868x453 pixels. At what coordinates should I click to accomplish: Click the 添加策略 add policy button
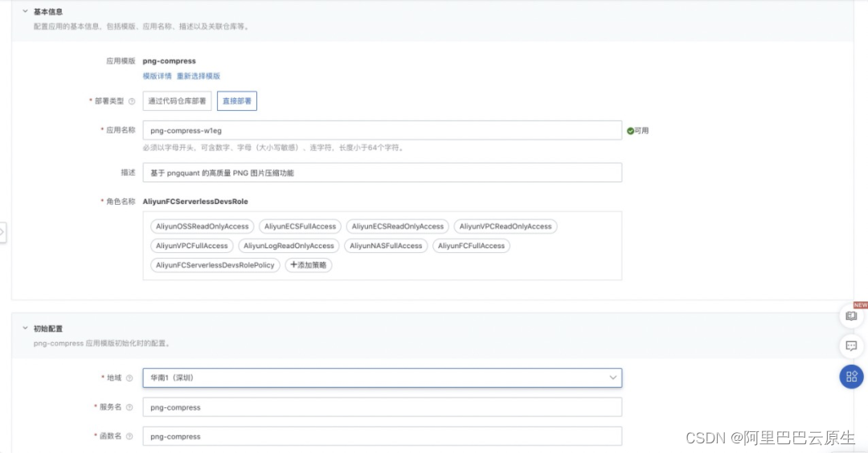(309, 265)
